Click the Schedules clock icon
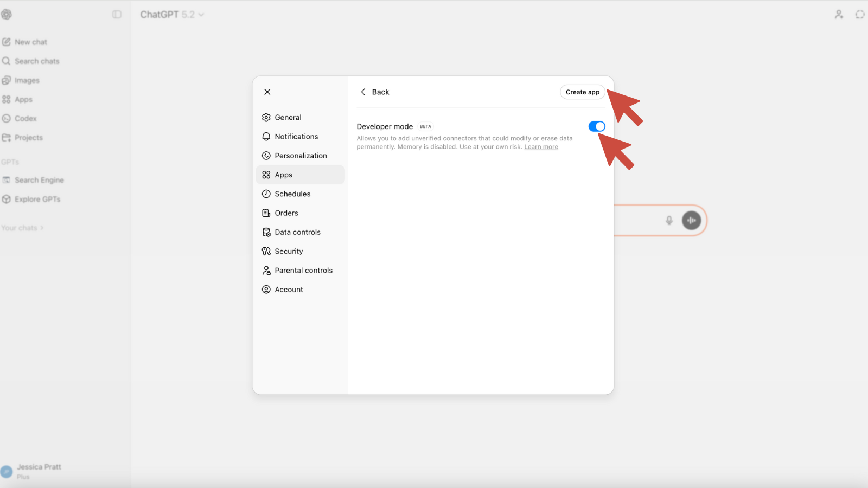868x488 pixels. pos(266,194)
